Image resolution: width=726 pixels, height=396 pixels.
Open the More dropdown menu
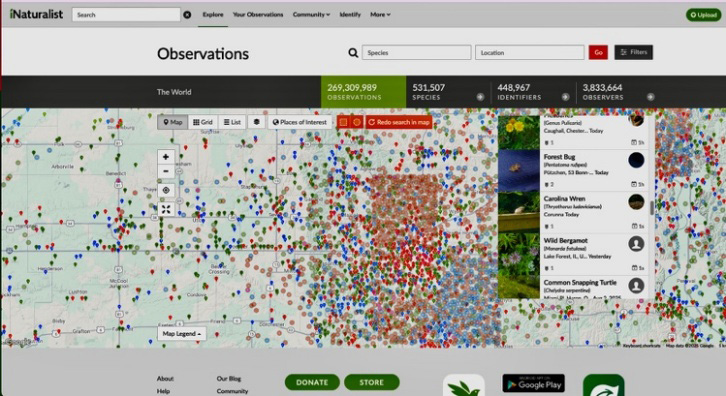pyautogui.click(x=380, y=14)
